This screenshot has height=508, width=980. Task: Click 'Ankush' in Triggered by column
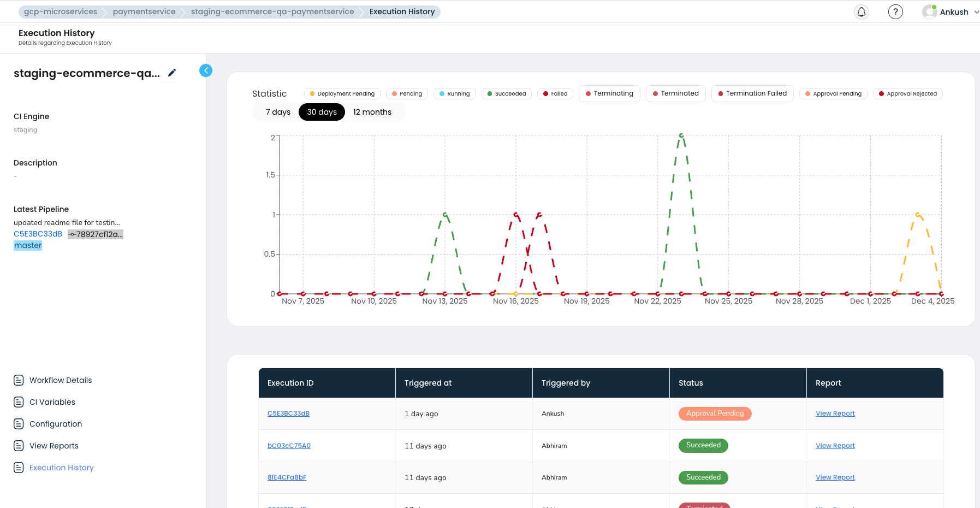point(553,414)
